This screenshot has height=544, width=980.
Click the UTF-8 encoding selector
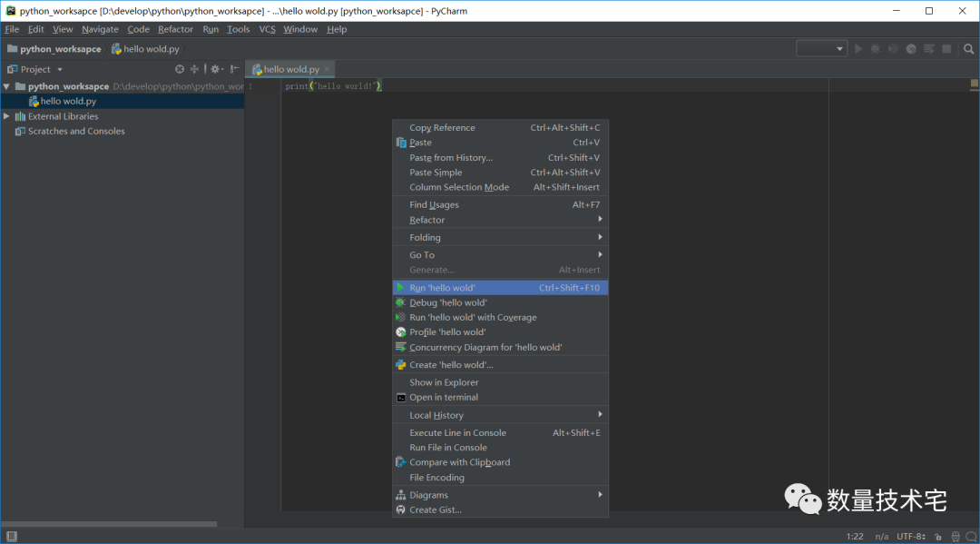pyautogui.click(x=912, y=537)
